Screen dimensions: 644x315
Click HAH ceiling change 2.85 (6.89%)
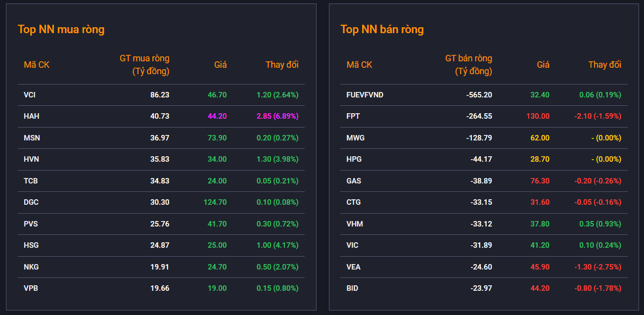click(x=277, y=116)
